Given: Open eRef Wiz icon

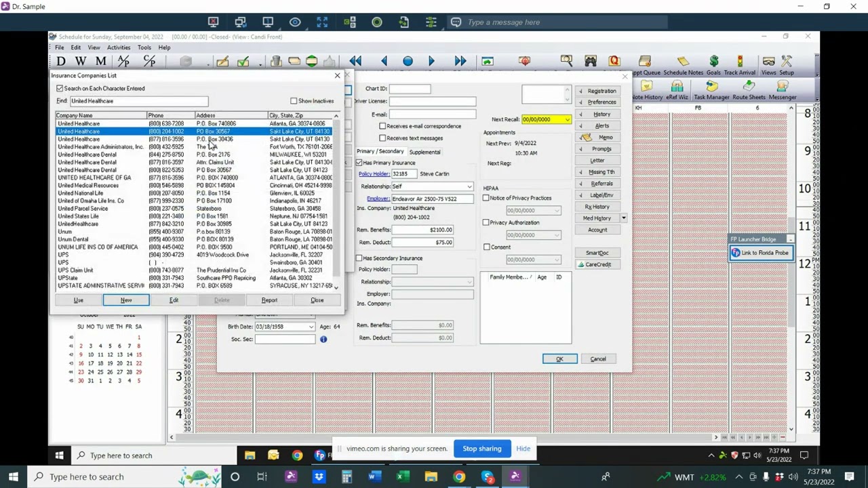Looking at the screenshot, I should pyautogui.click(x=677, y=91).
